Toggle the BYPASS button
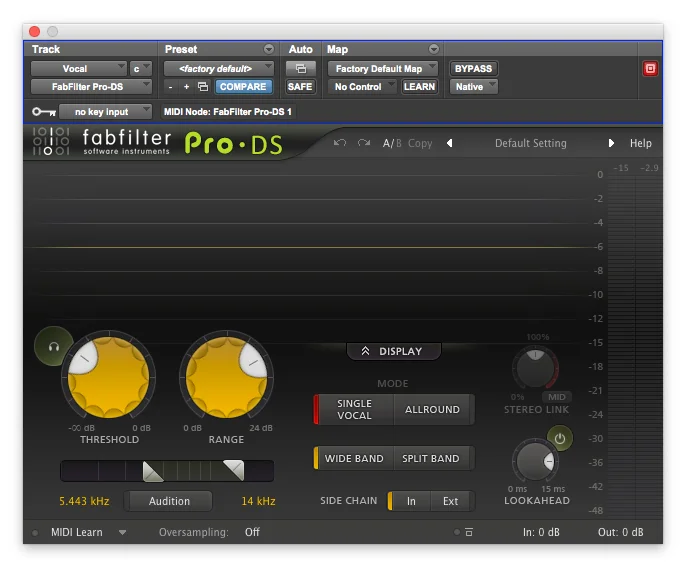The width and height of the screenshot is (691, 582). (474, 69)
